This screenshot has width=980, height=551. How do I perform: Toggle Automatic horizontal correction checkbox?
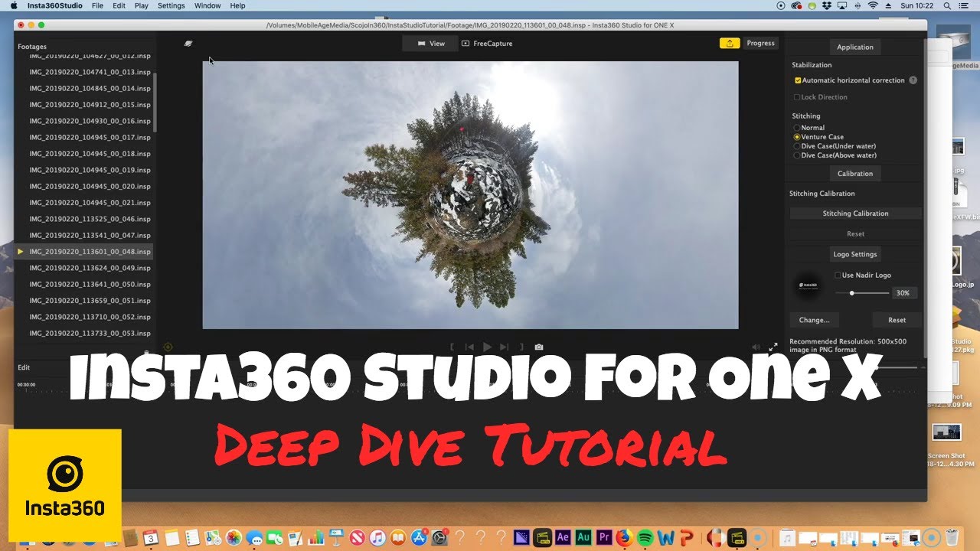(798, 80)
